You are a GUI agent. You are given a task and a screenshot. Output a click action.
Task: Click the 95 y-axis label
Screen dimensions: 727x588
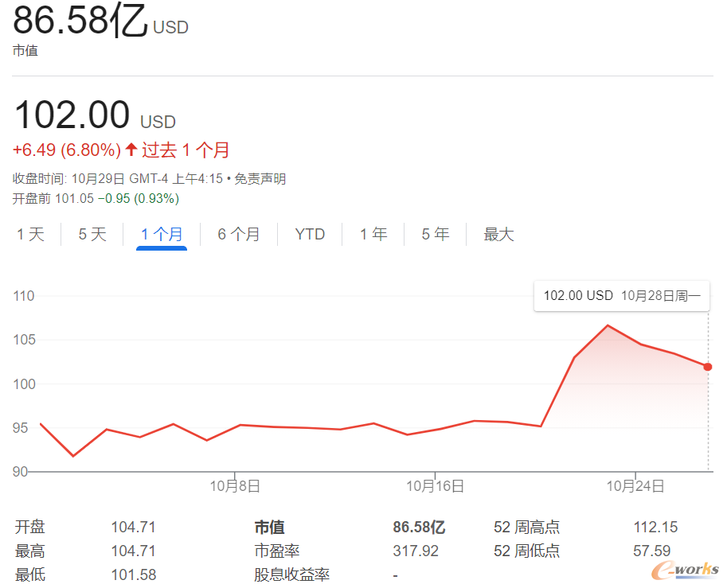point(21,428)
